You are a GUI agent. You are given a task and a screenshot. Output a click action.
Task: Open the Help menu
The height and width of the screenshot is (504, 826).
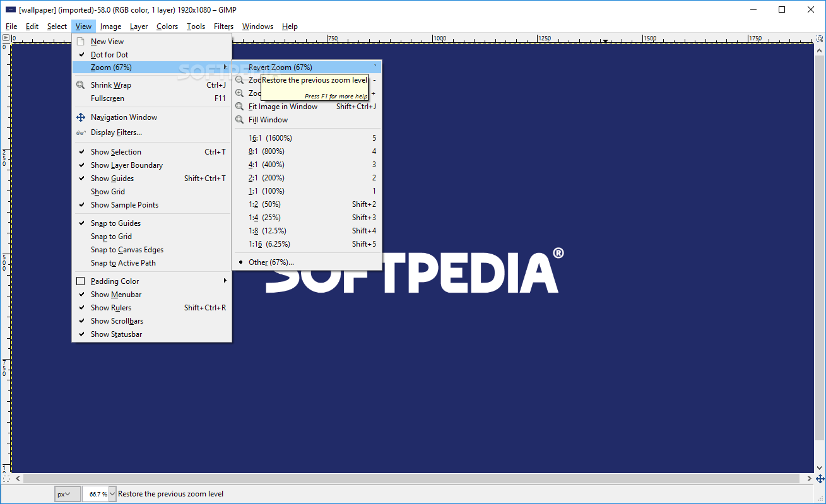290,26
